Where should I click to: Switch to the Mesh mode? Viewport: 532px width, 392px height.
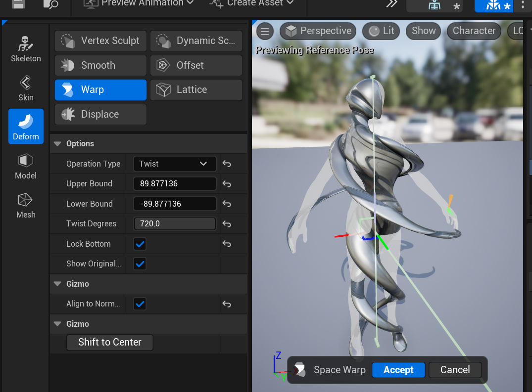coord(26,205)
